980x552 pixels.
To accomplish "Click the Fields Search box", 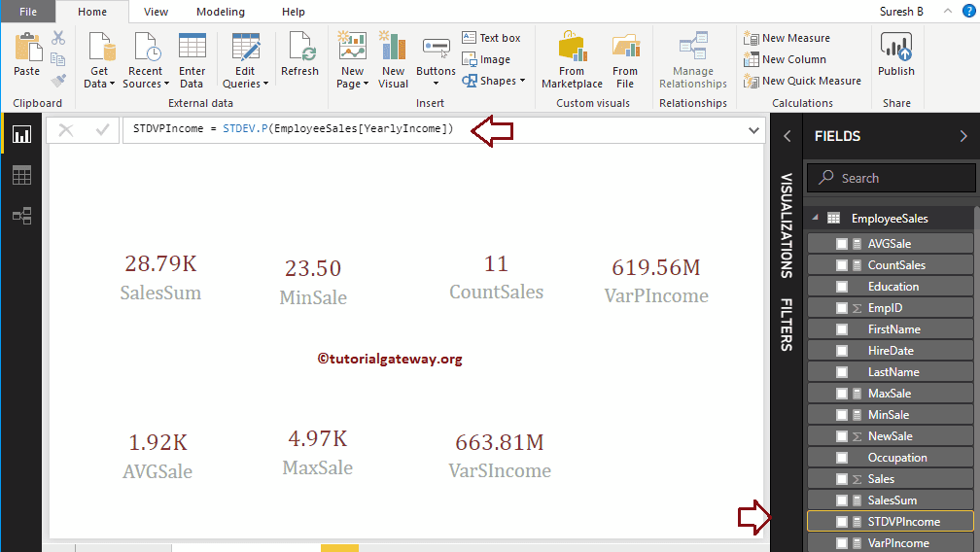I will pos(892,178).
